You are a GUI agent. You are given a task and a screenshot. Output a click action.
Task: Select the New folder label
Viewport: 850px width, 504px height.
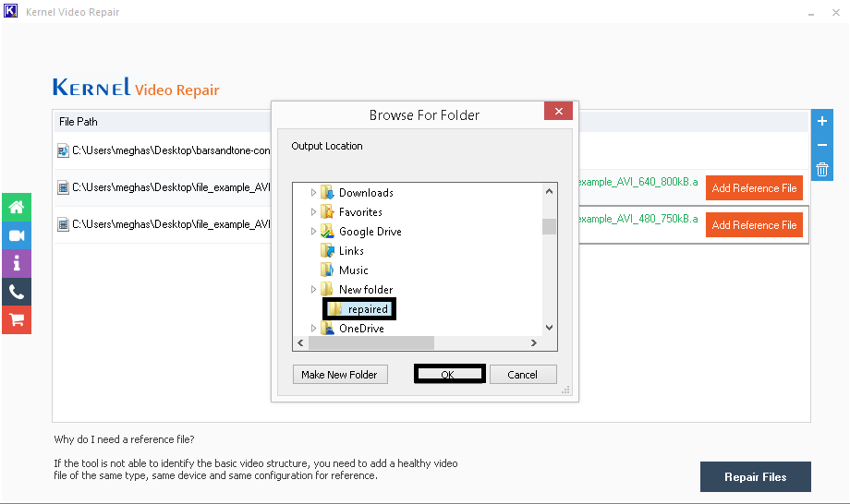click(366, 290)
